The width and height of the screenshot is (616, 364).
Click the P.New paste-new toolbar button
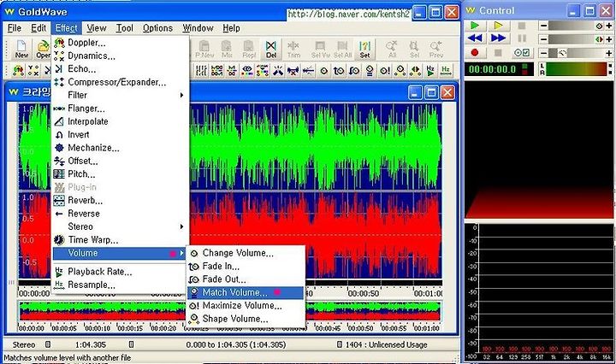click(204, 50)
